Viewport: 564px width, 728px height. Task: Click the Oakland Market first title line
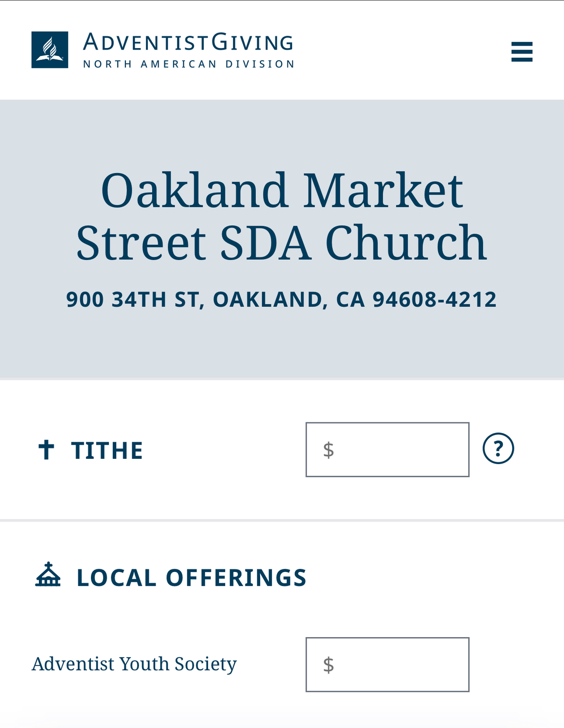point(282,191)
